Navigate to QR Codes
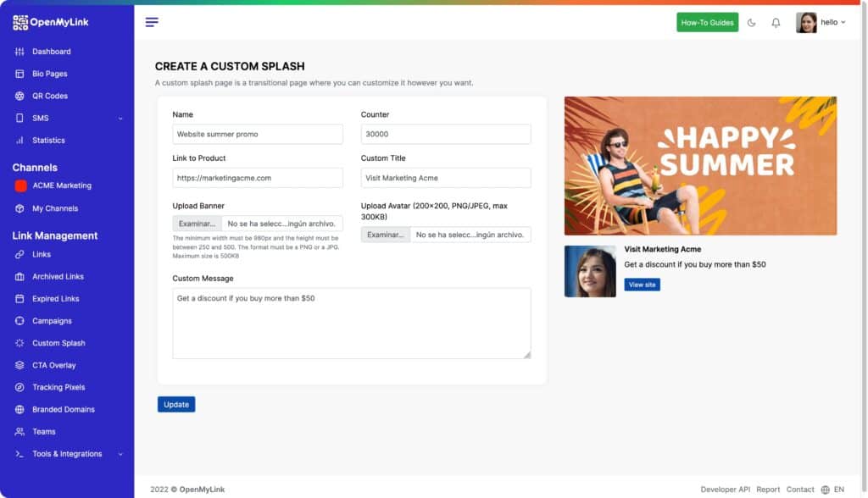 (x=50, y=96)
